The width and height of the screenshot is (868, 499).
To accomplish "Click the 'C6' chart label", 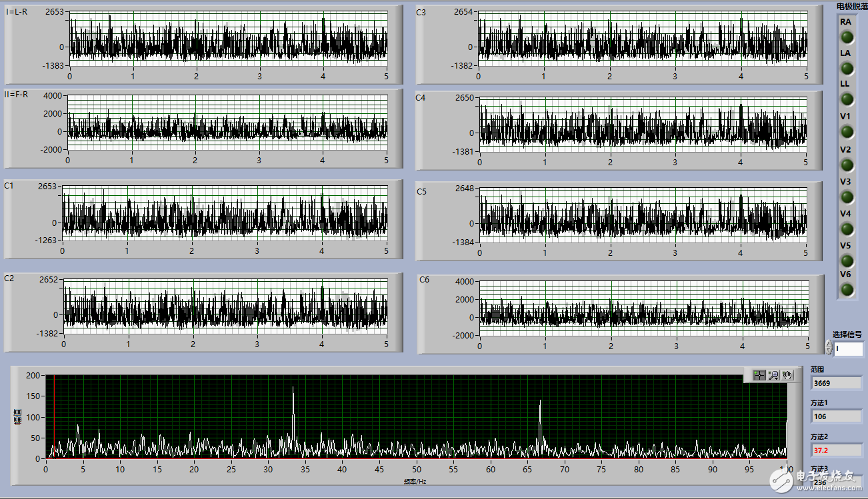I will (424, 279).
